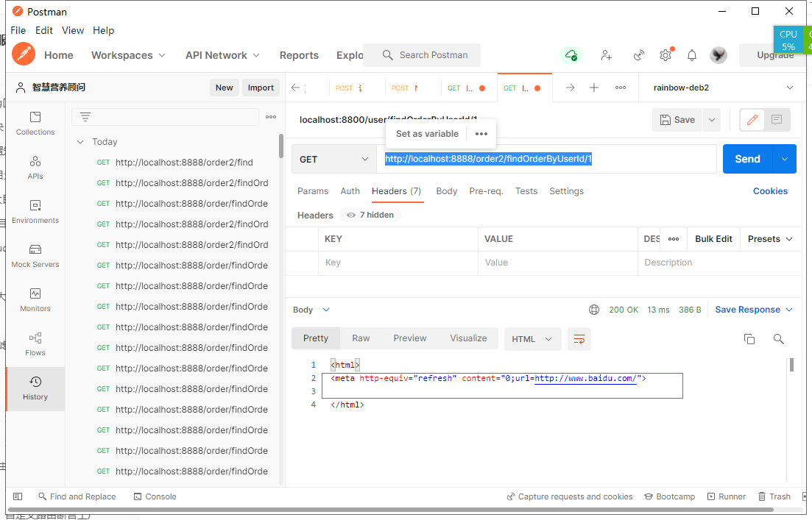Screen dimensions: 812x520
Task: Click Bulk Edit
Action: click(x=713, y=238)
